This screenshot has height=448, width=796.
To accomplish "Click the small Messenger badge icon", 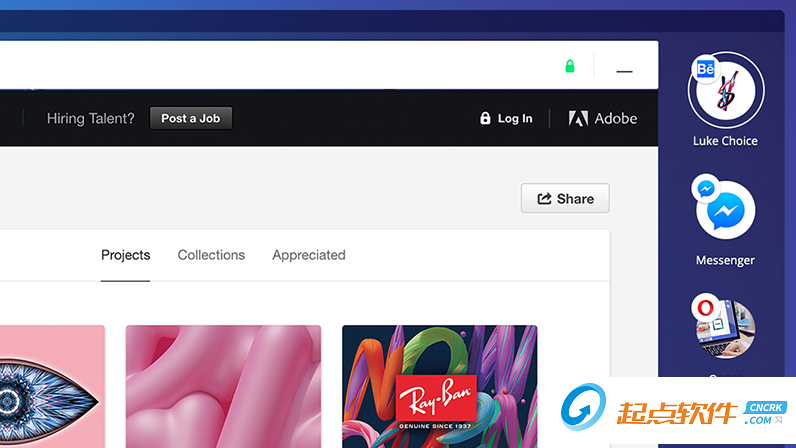I will (x=706, y=189).
